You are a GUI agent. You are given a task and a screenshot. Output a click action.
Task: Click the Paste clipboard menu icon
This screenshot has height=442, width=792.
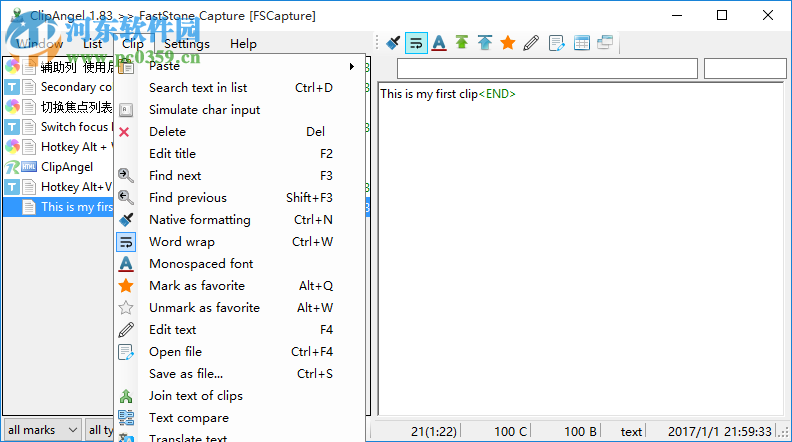click(126, 66)
